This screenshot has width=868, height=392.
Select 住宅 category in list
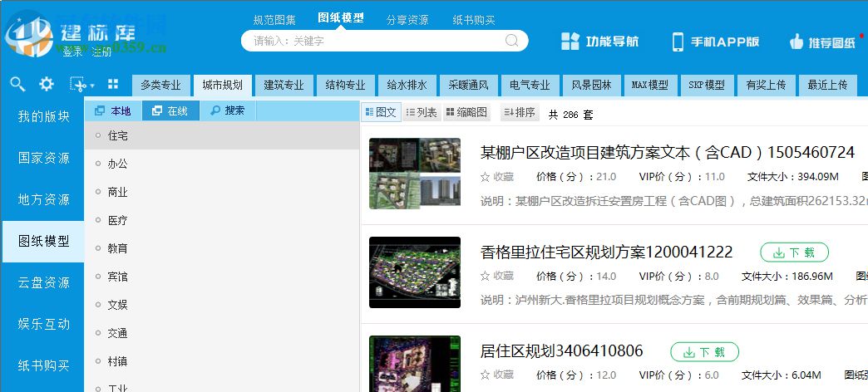tap(221, 135)
